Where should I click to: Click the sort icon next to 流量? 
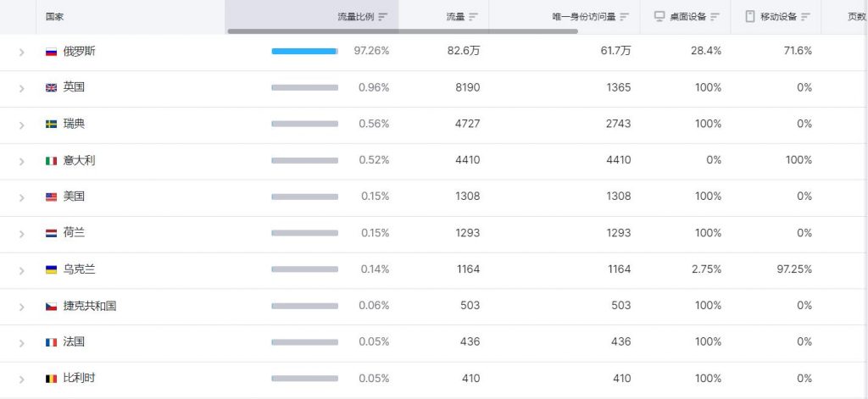[473, 17]
